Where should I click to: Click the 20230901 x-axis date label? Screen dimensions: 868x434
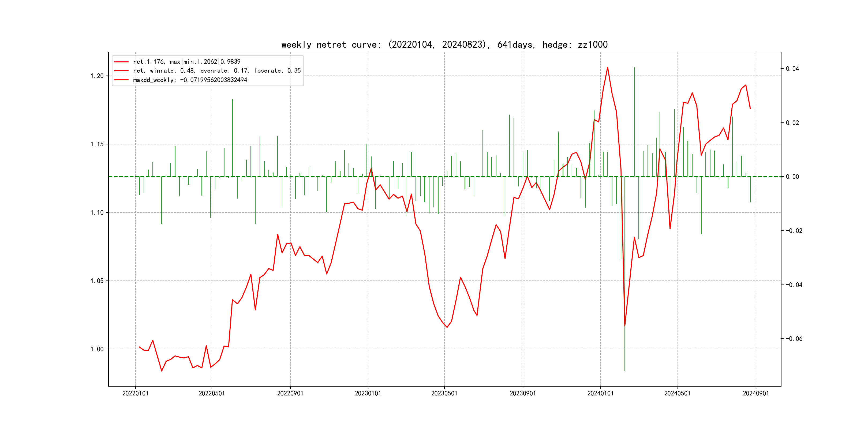point(523,393)
